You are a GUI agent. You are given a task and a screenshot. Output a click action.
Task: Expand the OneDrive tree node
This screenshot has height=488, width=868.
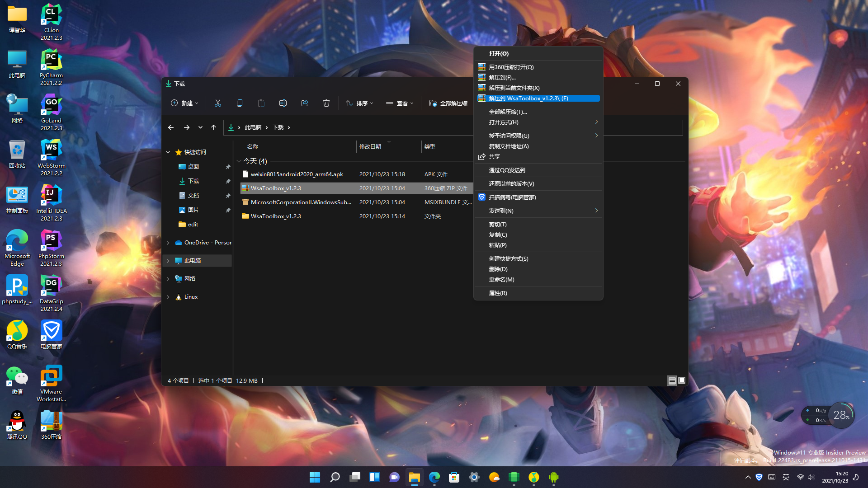pos(168,243)
